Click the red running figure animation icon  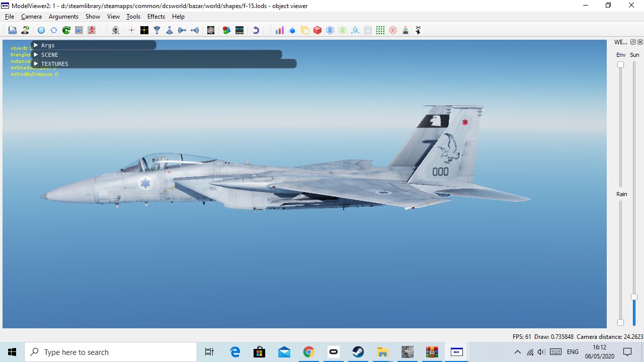[92, 30]
